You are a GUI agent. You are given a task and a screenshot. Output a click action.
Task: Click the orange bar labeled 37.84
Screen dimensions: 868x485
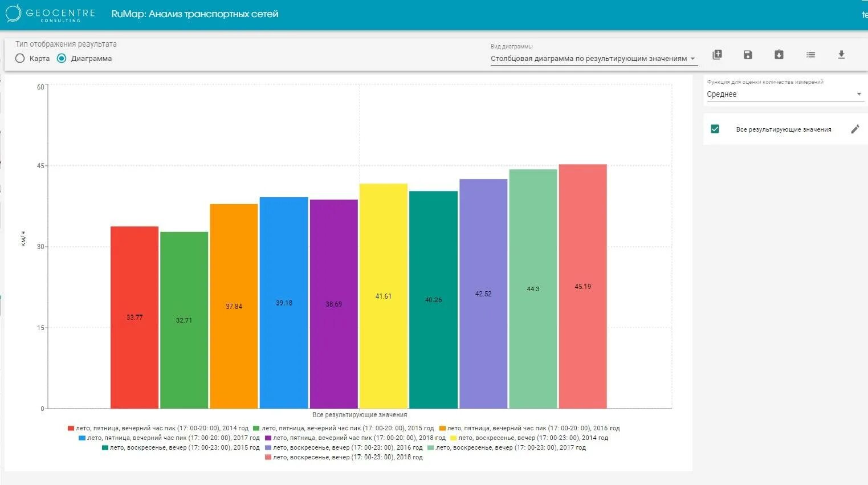tap(234, 307)
